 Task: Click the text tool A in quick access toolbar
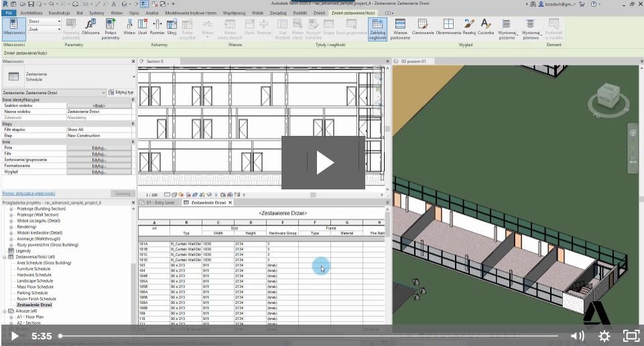click(113, 4)
